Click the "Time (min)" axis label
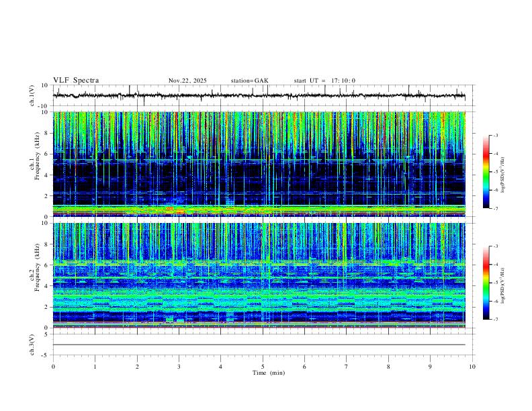This screenshot has height=411, width=532. (x=269, y=373)
